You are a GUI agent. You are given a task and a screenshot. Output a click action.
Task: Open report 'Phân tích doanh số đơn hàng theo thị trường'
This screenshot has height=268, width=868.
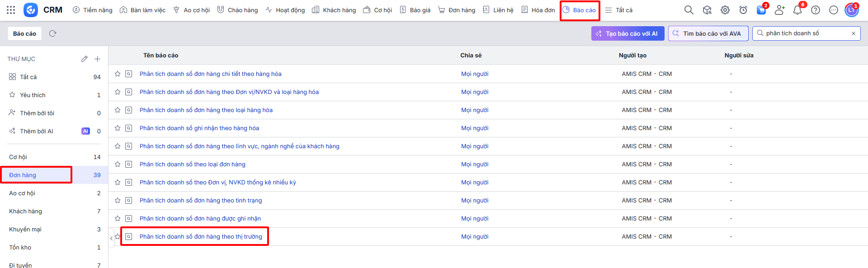(201, 236)
